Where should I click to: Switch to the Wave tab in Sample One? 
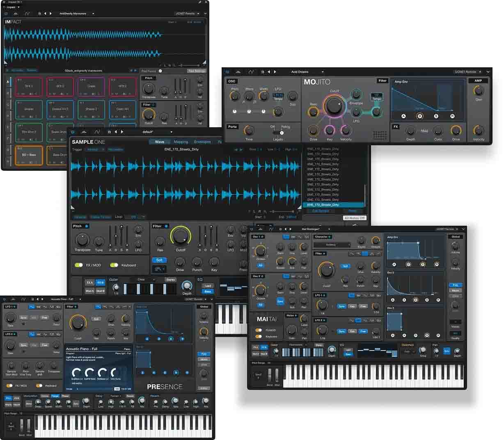pos(160,142)
